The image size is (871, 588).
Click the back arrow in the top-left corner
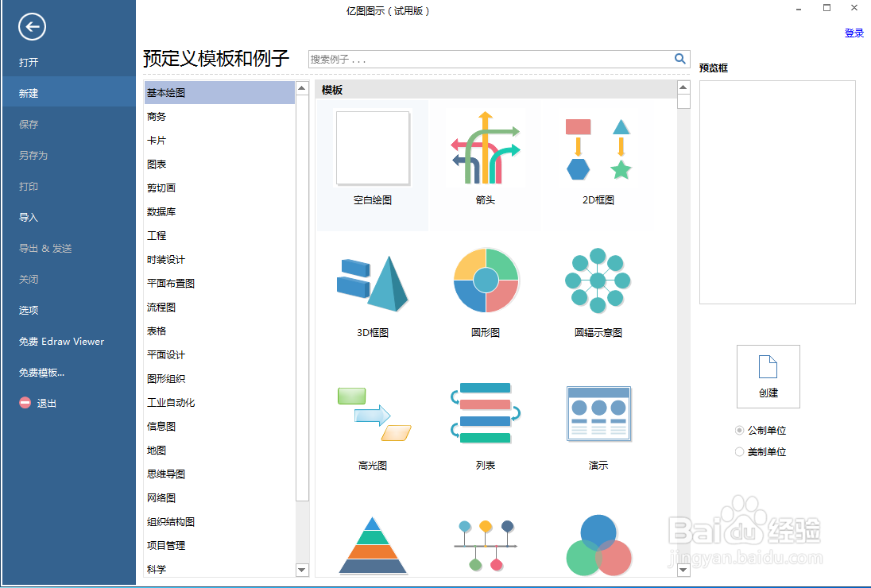tap(32, 27)
